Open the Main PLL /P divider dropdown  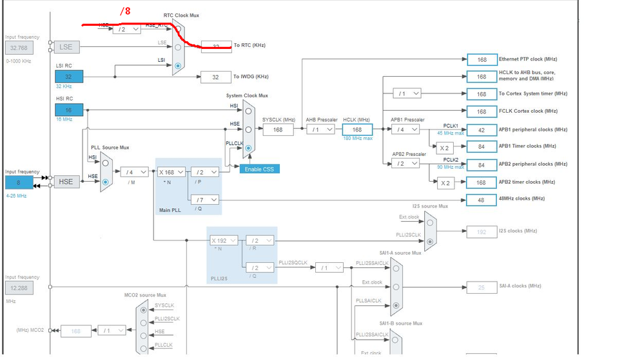[x=205, y=172]
